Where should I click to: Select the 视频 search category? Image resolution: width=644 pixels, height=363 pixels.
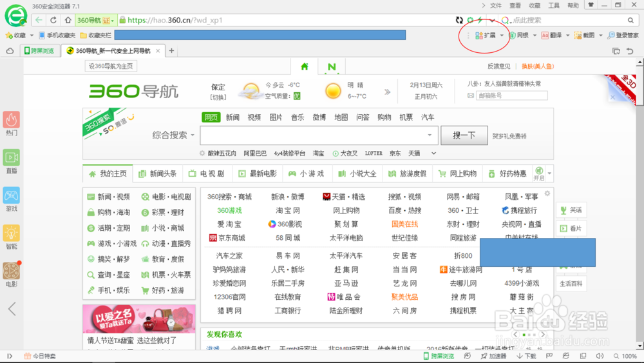(x=254, y=117)
